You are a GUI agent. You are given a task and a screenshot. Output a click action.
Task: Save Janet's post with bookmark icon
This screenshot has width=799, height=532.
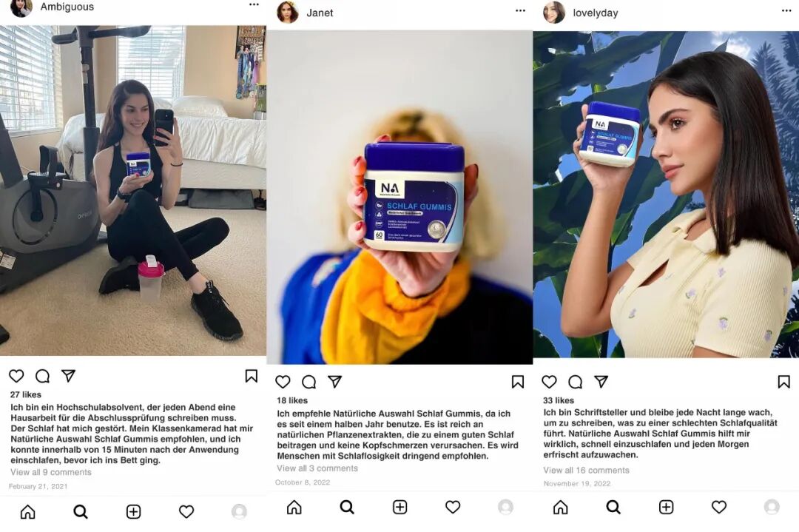(x=518, y=382)
